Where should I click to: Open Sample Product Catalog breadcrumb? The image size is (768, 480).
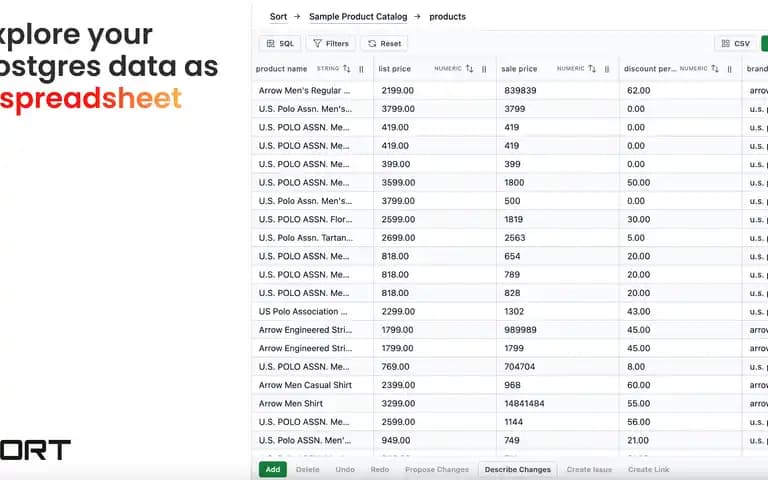click(x=358, y=17)
